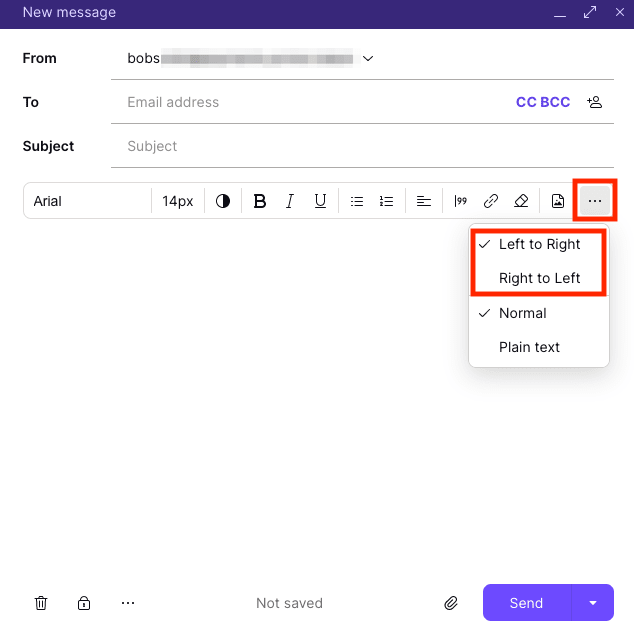The height and width of the screenshot is (633, 634).
Task: Switch to Plain text mode
Action: 539,347
